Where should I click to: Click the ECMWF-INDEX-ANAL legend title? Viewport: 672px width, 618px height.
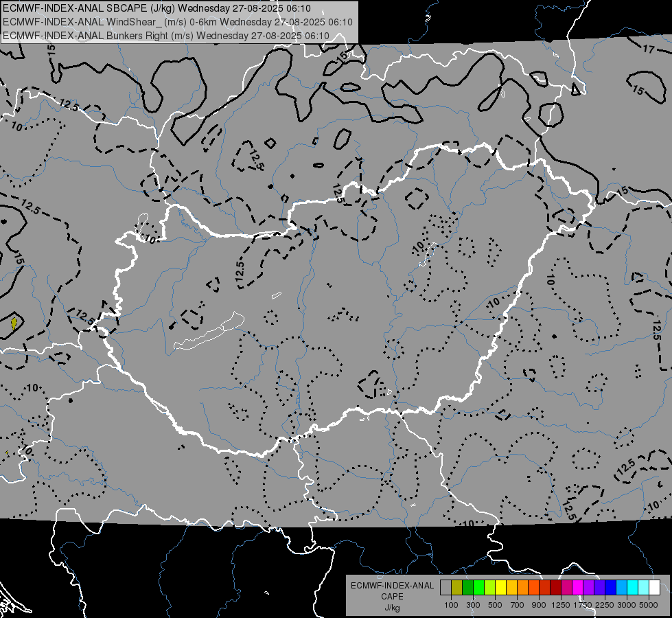coord(392,586)
